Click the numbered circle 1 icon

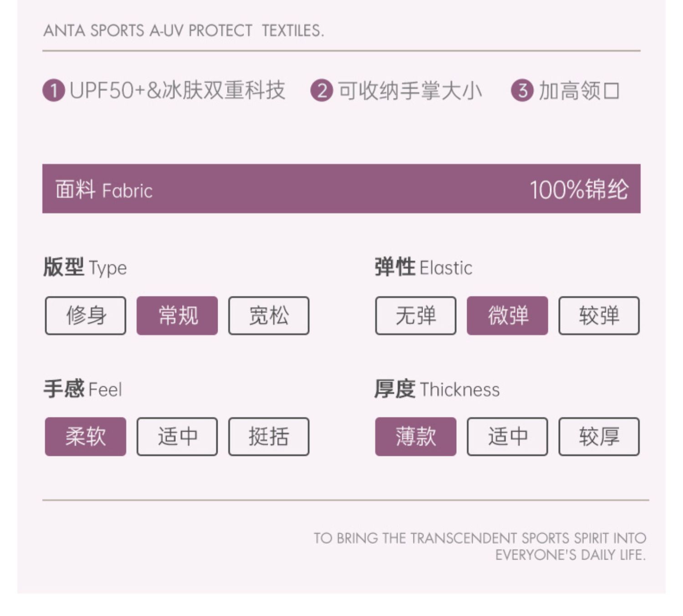click(54, 90)
